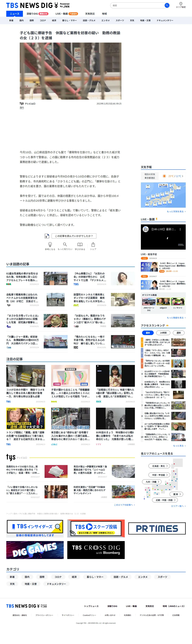Play the 24h LIVE video player
Viewport: 192px width, 644px height.
(163, 237)
